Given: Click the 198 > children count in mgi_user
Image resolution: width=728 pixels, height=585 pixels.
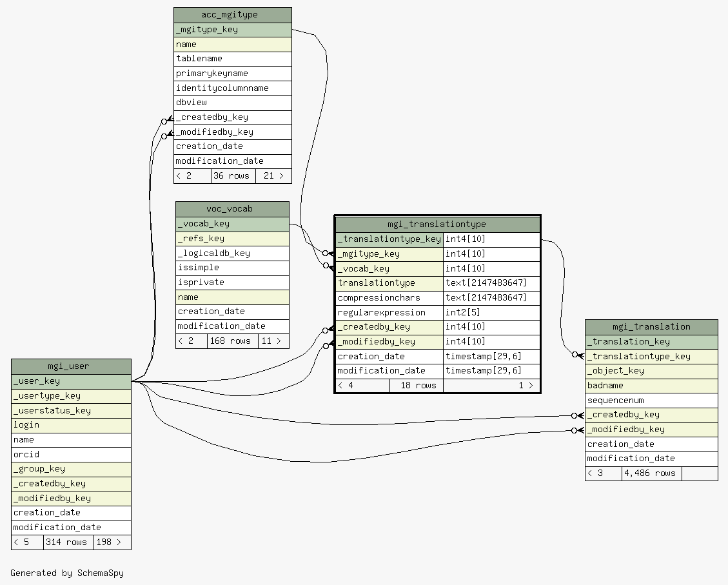Looking at the screenshot, I should click(x=112, y=542).
